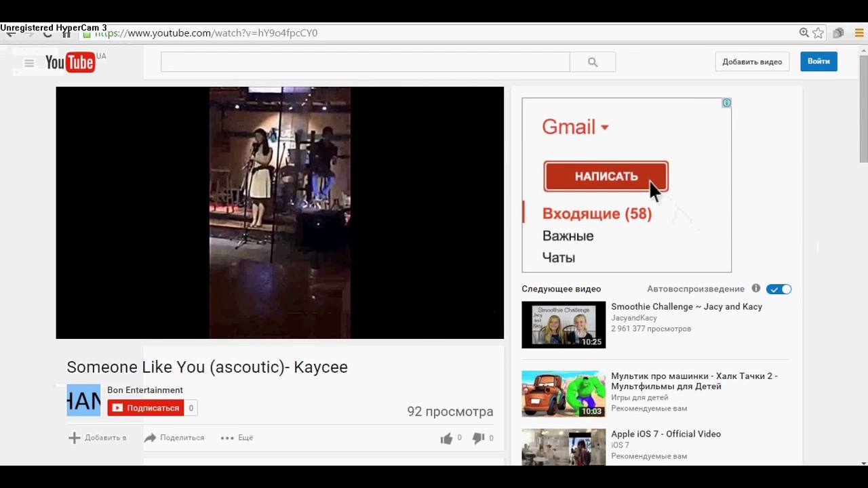Click the Следующее видео heading
868x488 pixels.
pos(561,289)
